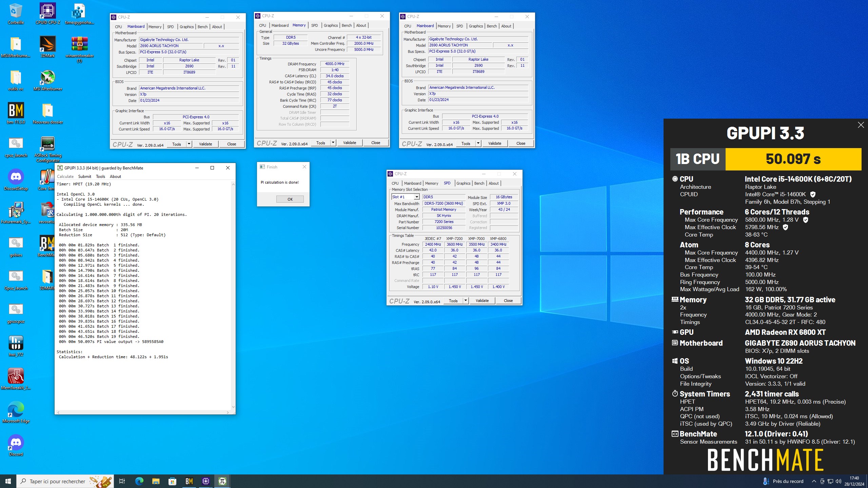This screenshot has width=868, height=488.
Task: Click the BenchMate BM icon in the taskbar
Action: point(189,481)
